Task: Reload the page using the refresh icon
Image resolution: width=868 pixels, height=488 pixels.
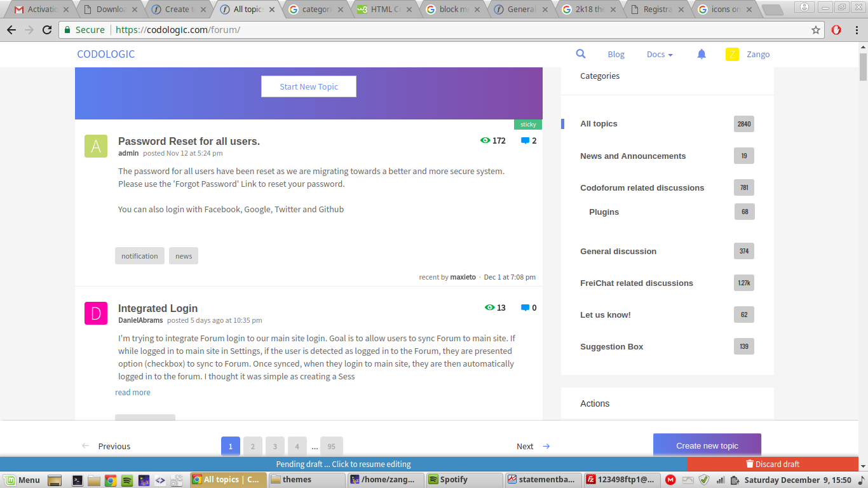Action: pyautogui.click(x=47, y=30)
